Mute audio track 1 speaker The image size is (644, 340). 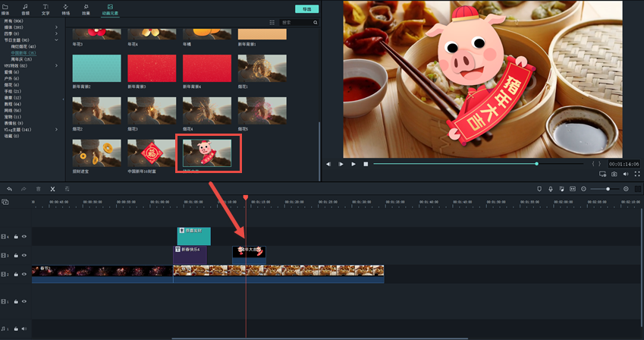click(x=24, y=329)
